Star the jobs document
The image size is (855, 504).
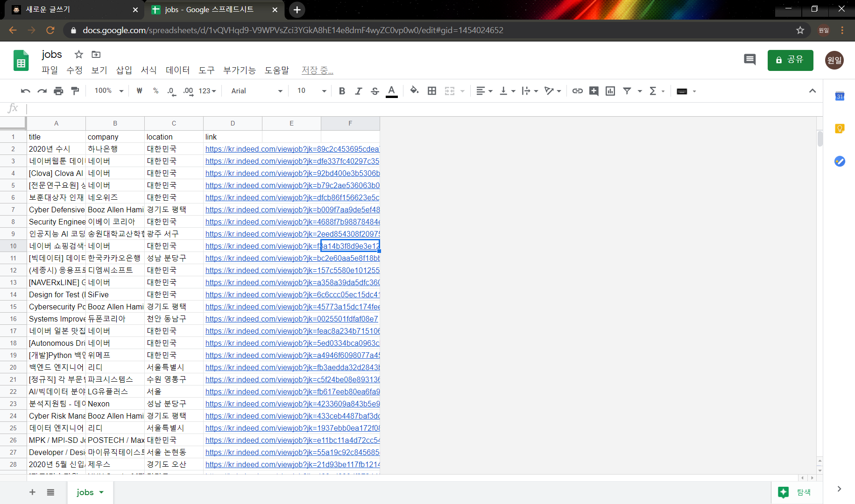79,54
